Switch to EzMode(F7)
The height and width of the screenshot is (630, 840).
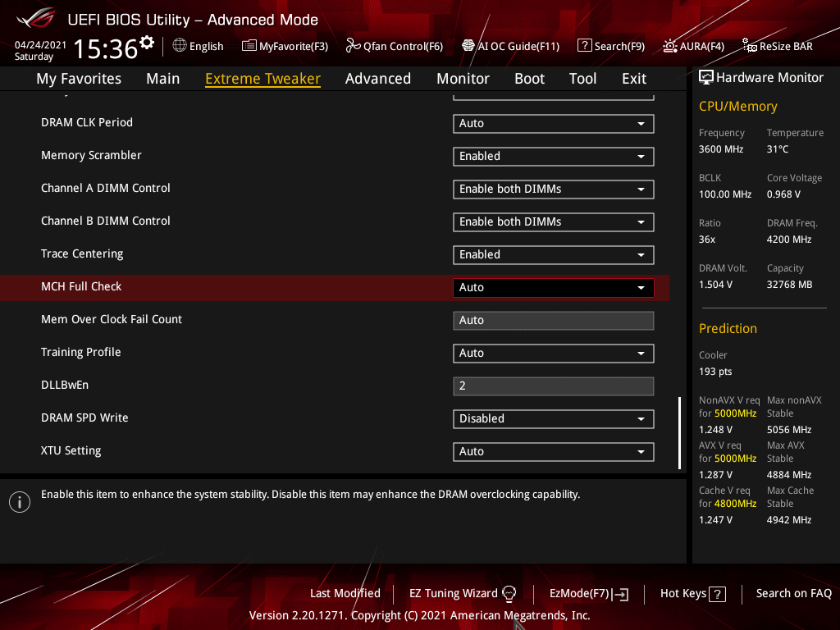pyautogui.click(x=589, y=594)
